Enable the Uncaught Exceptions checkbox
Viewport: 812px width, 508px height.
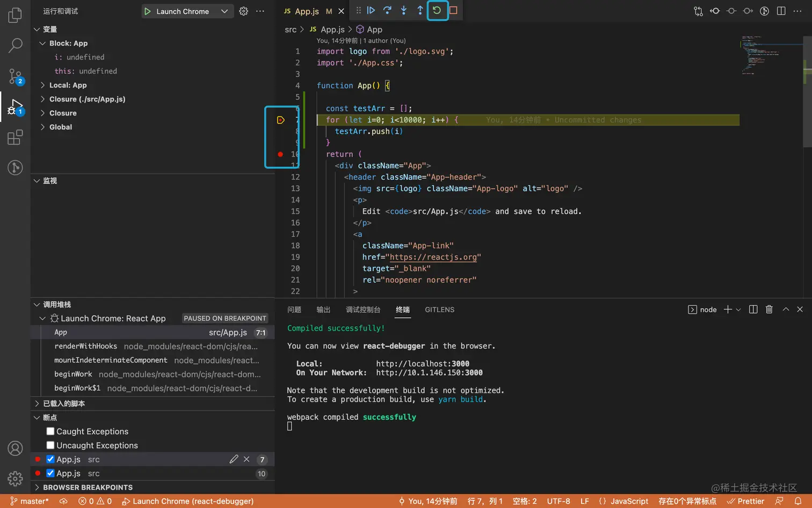50,445
